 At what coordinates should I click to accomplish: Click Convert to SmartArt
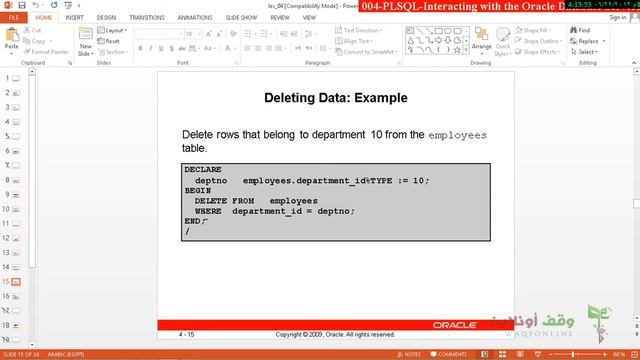pos(366,52)
